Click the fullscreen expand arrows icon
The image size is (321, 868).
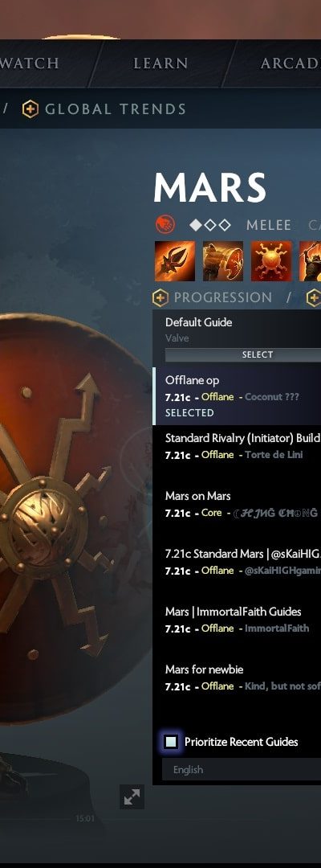click(x=132, y=796)
